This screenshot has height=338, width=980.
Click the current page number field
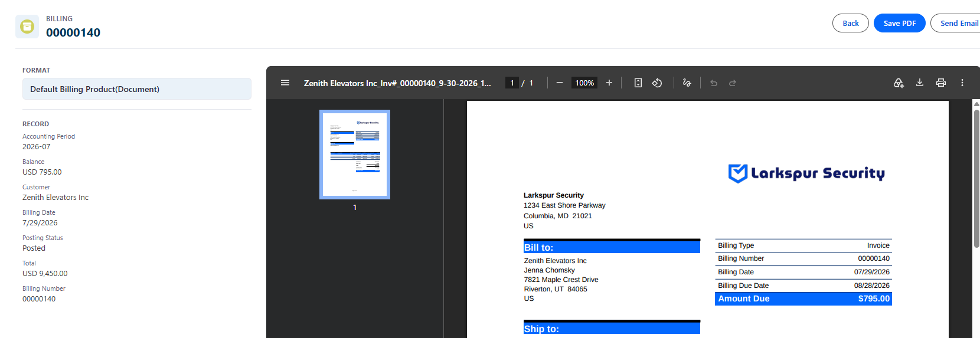pyautogui.click(x=512, y=83)
